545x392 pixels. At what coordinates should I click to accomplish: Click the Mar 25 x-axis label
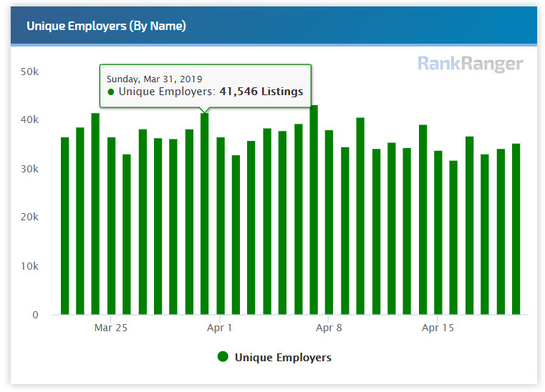pyautogui.click(x=111, y=328)
